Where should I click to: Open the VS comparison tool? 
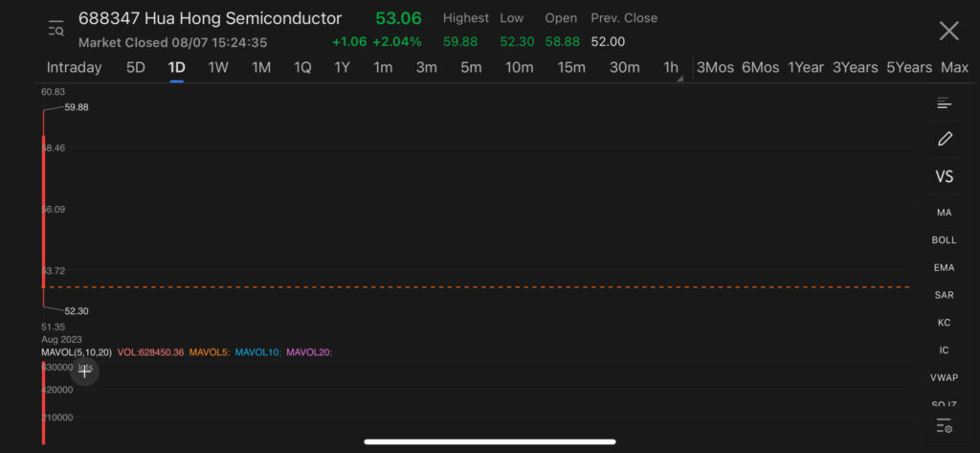[x=944, y=177]
